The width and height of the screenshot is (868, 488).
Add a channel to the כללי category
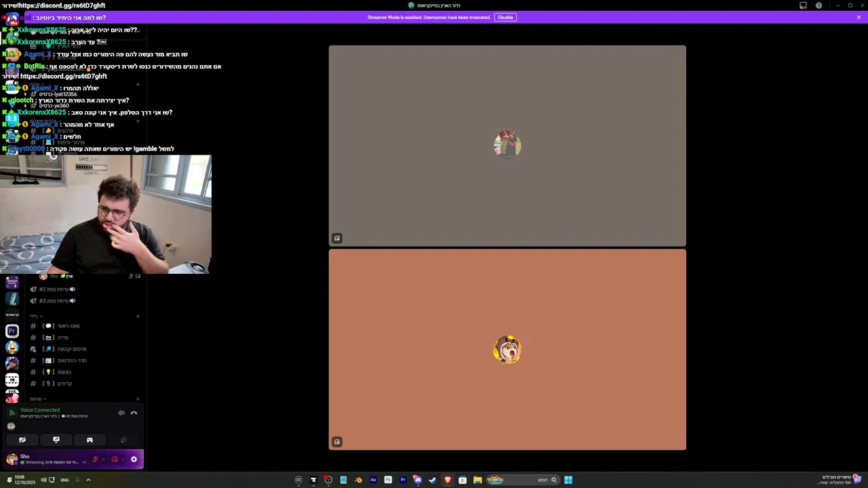pyautogui.click(x=138, y=316)
